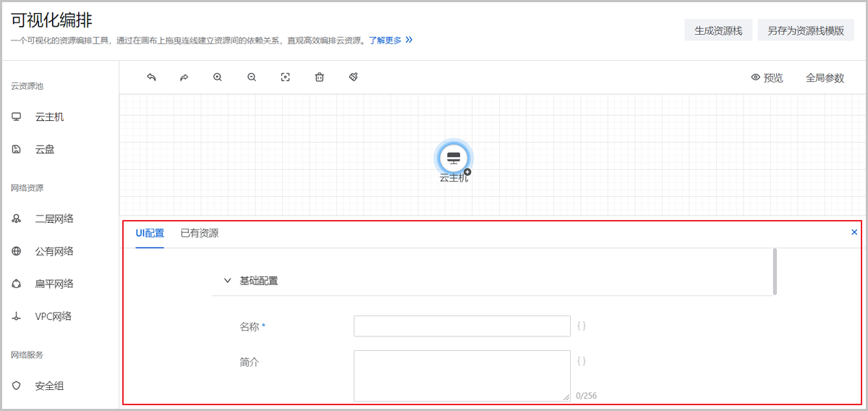Screen dimensions: 868x411
Task: Switch to the 已有资源 tab
Action: pos(200,233)
